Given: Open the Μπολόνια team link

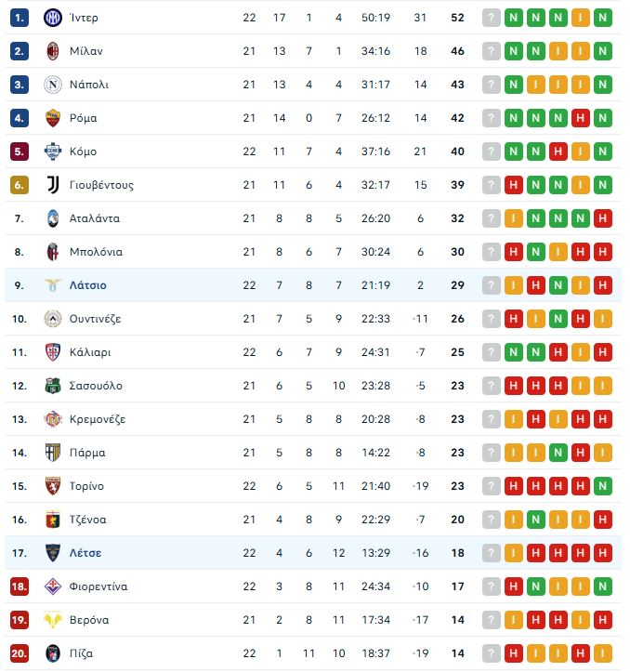Looking at the screenshot, I should coord(96,252).
